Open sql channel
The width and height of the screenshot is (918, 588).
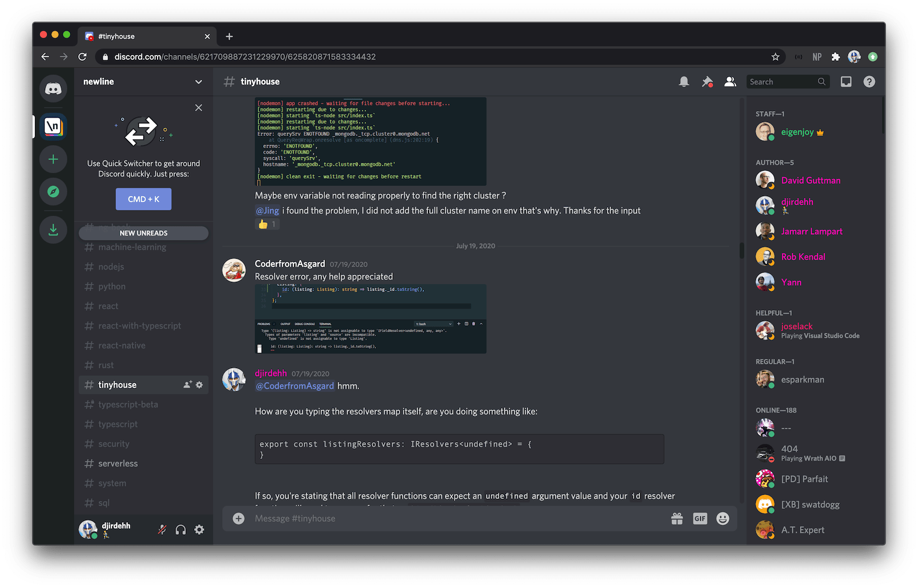144,503
